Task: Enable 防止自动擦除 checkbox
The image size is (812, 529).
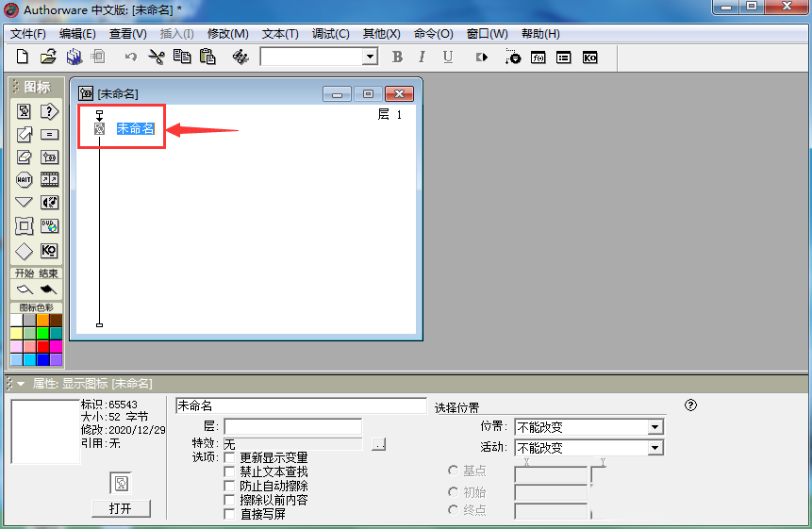Action: click(229, 486)
